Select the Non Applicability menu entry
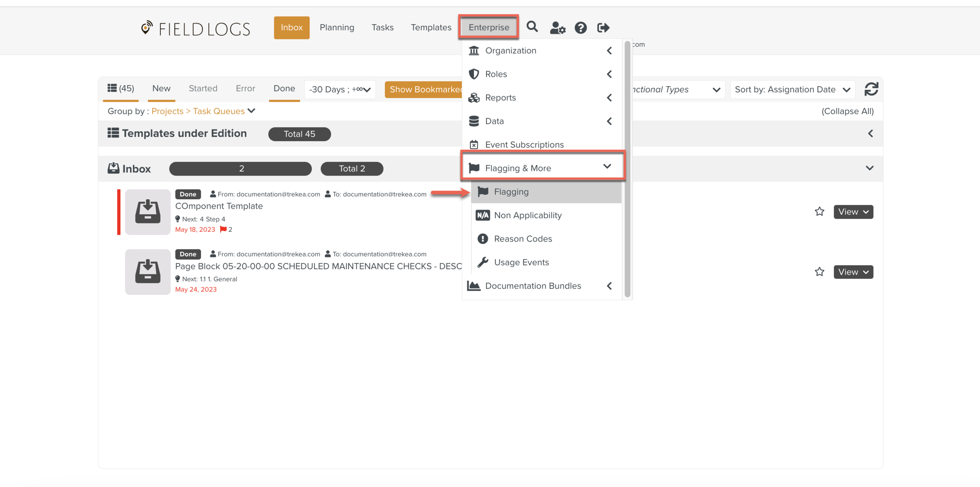The image size is (980, 487). coord(546,215)
